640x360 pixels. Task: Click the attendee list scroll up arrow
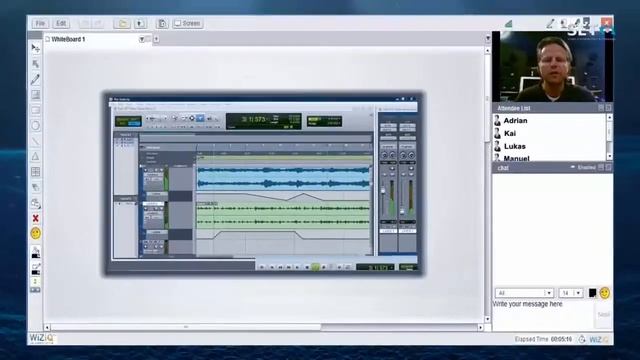tap(609, 118)
